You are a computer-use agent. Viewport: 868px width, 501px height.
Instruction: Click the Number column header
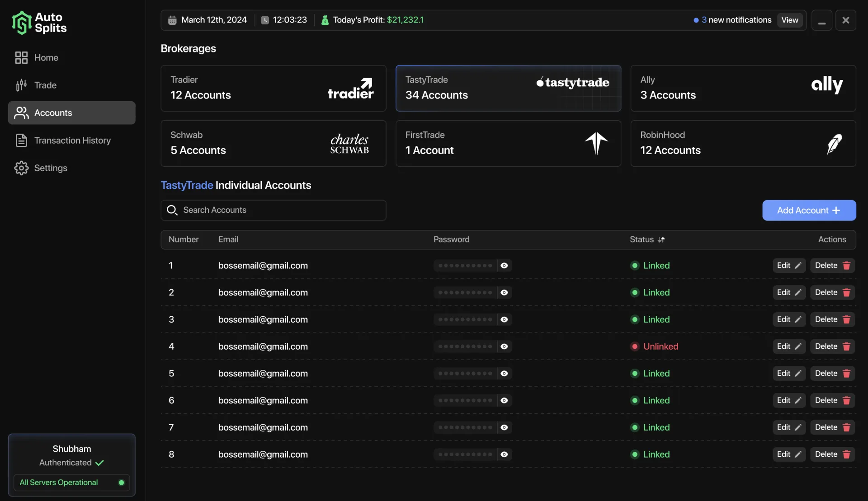184,239
